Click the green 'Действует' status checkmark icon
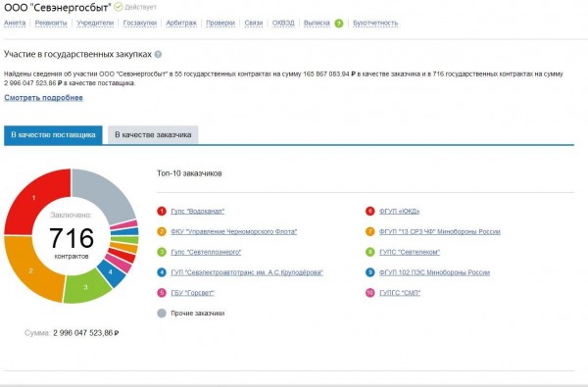The height and width of the screenshot is (387, 588). click(119, 7)
